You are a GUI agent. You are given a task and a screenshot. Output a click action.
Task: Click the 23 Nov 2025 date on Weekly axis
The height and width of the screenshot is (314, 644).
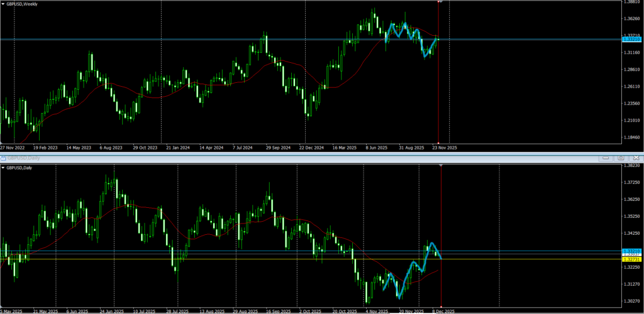[443, 148]
